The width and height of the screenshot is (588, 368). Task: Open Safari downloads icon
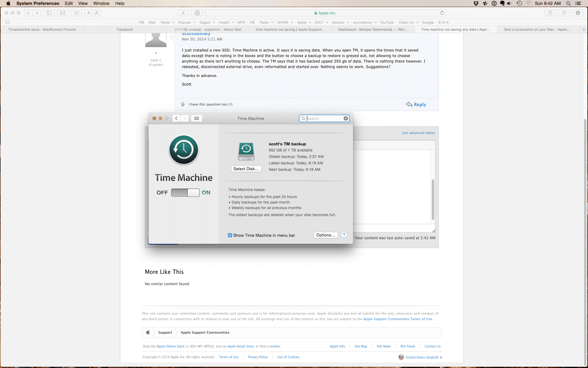pos(578,13)
